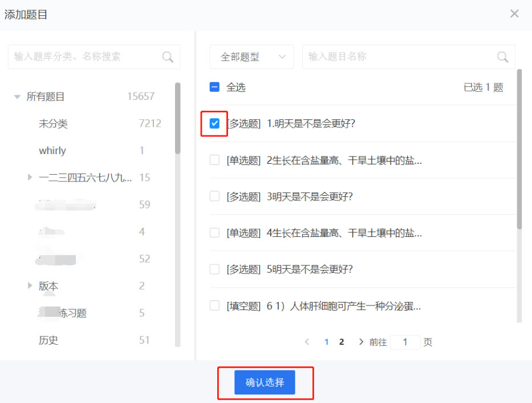Click the 前往 page number input box
This screenshot has height=403, width=532.
[405, 342]
